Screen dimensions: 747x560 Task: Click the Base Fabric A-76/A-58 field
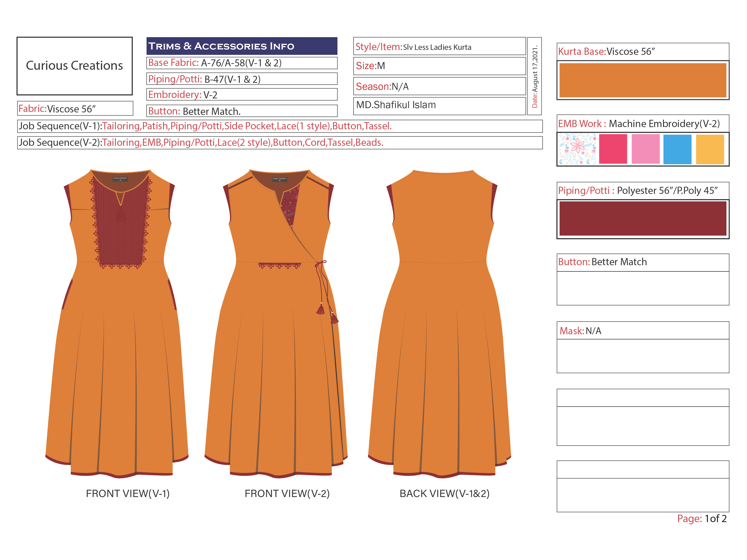[241, 63]
